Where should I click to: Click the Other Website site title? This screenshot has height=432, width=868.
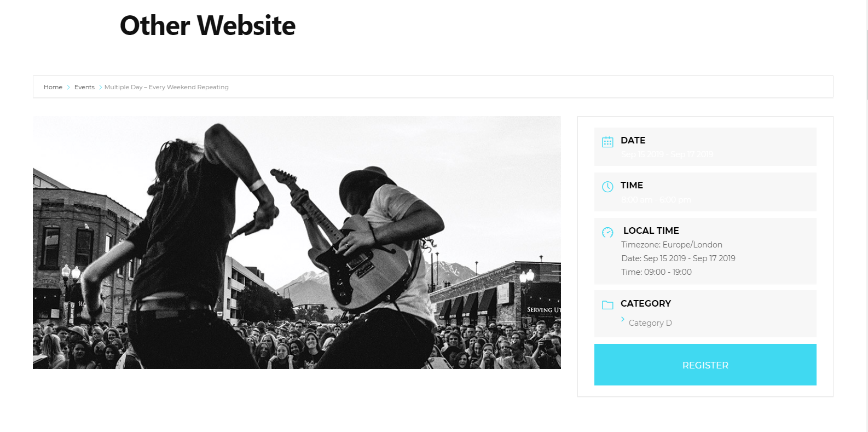[x=207, y=26]
